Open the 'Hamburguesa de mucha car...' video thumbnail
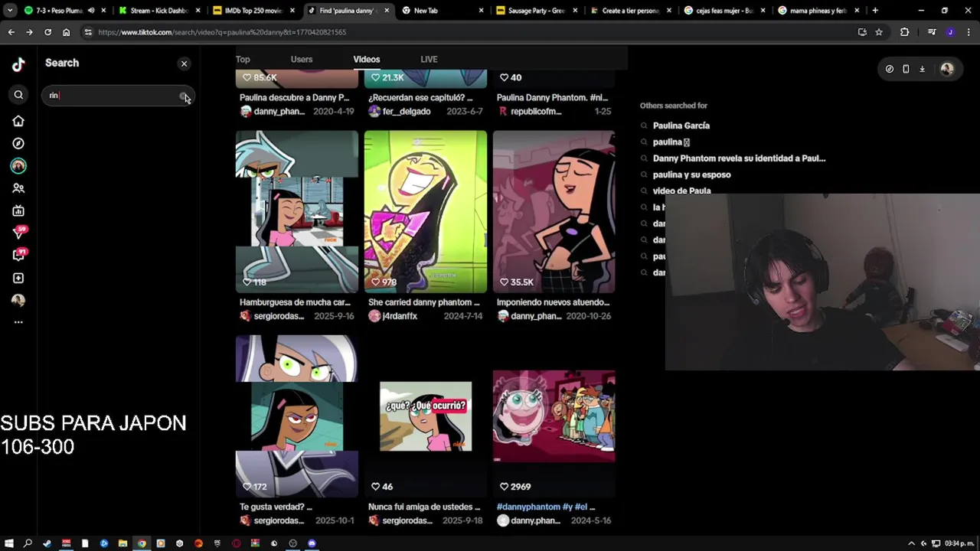 pos(297,211)
